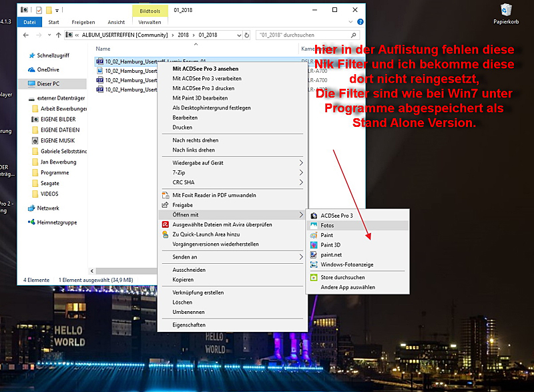Image resolution: width=534 pixels, height=392 pixels.
Task: Pick the Paint 3D icon in submenu
Action: 314,245
